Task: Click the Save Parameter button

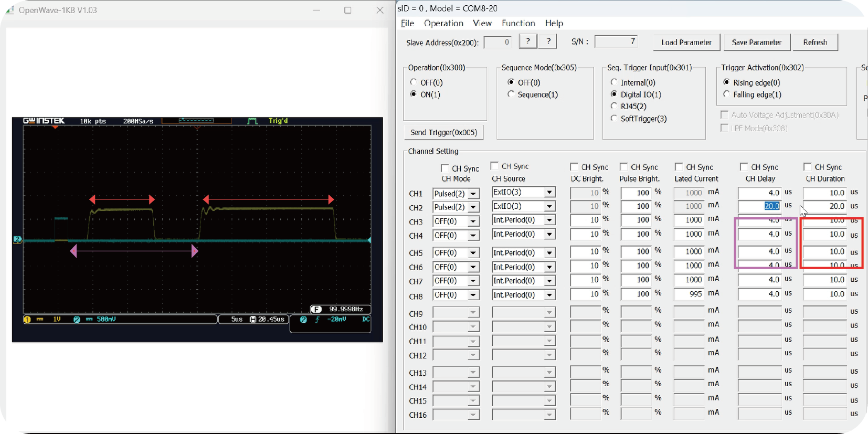Action: point(756,42)
